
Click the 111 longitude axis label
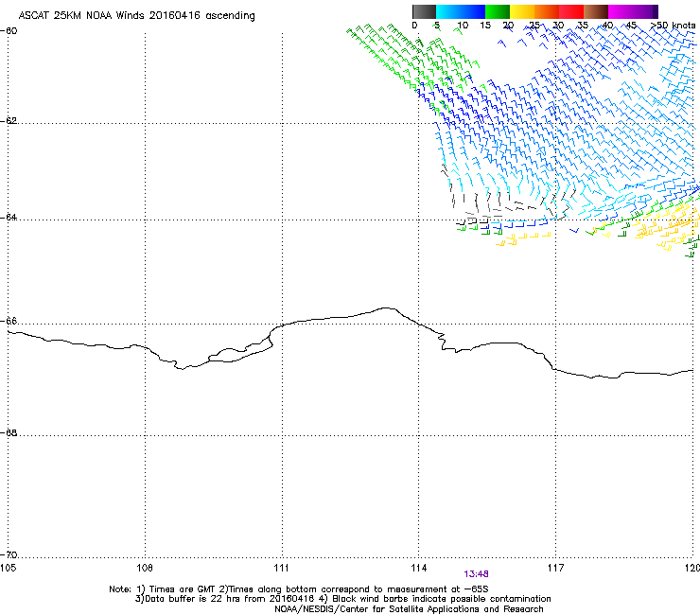[281, 568]
